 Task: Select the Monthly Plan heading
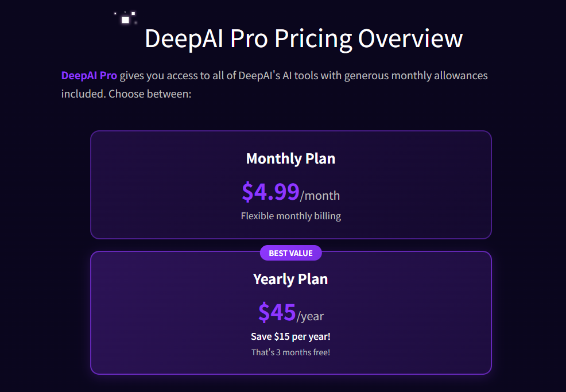290,159
